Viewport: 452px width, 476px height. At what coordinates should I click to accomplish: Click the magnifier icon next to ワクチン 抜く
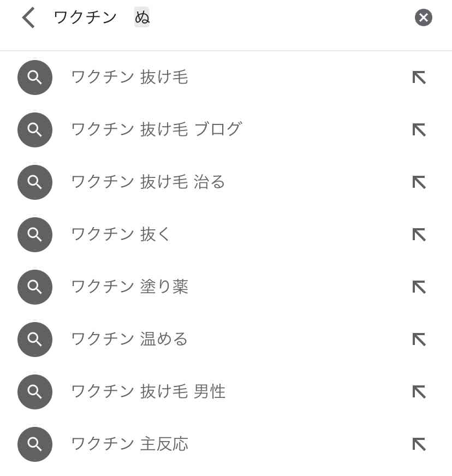coord(35,235)
